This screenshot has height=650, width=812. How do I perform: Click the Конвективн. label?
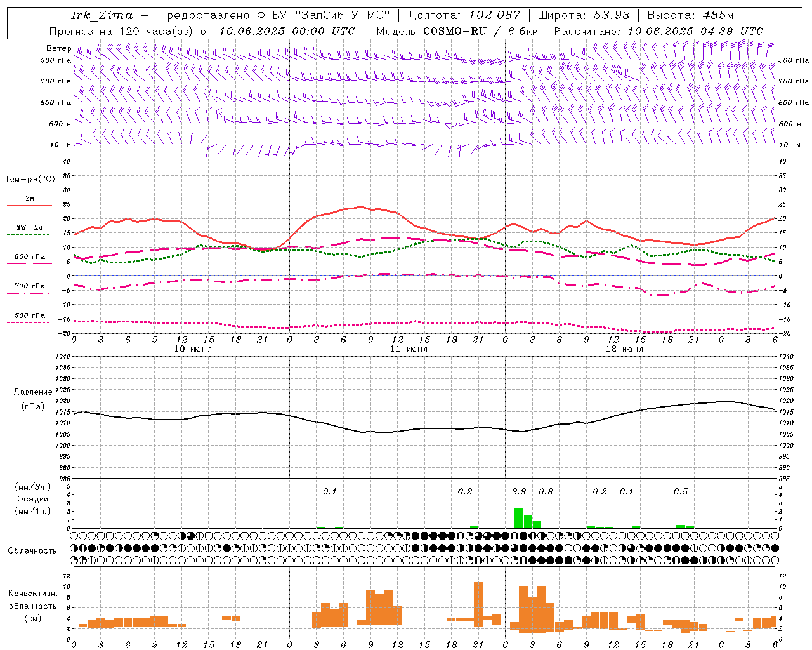(32, 594)
